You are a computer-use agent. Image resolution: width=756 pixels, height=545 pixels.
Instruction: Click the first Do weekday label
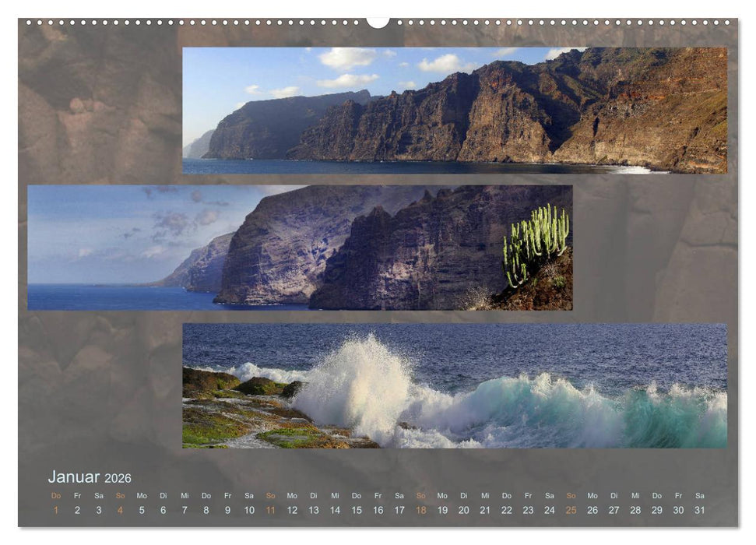(55, 494)
